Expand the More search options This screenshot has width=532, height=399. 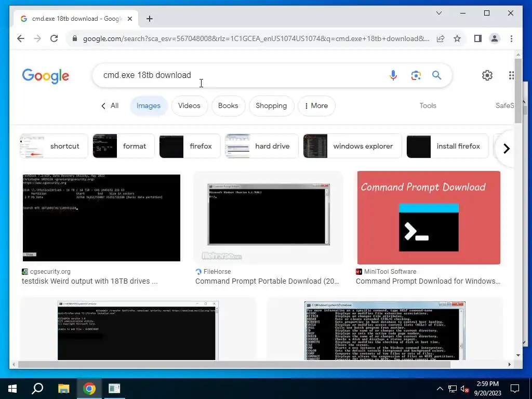point(316,106)
